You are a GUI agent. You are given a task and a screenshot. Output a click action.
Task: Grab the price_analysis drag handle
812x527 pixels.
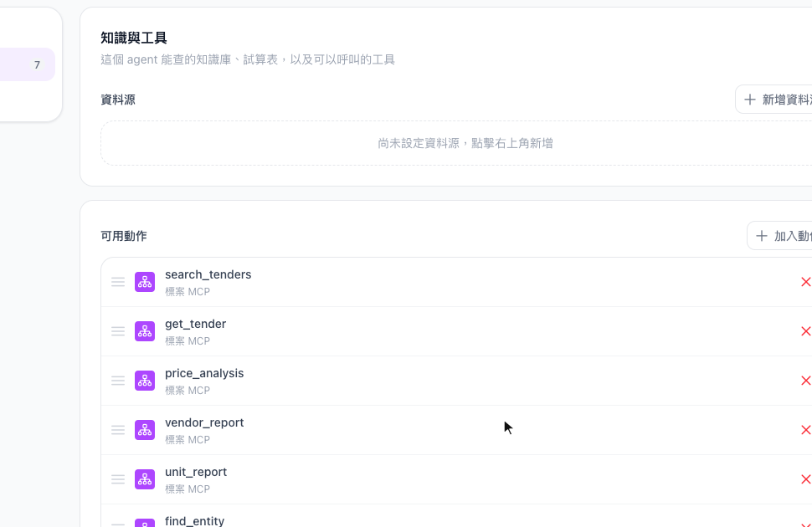pyautogui.click(x=118, y=381)
